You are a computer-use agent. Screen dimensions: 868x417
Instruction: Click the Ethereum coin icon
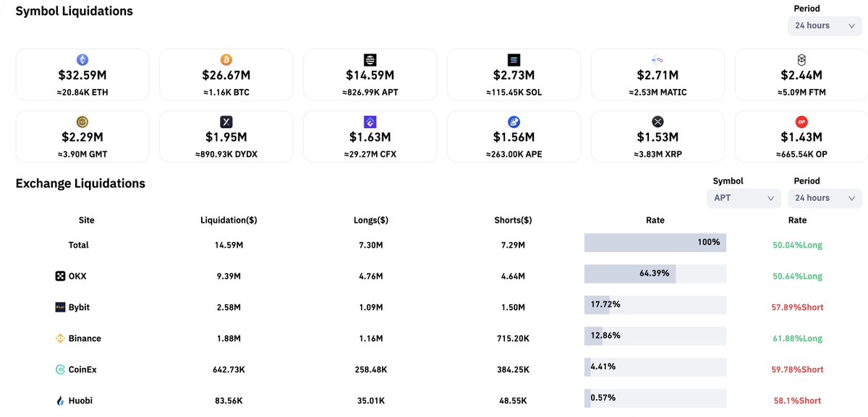pos(82,60)
